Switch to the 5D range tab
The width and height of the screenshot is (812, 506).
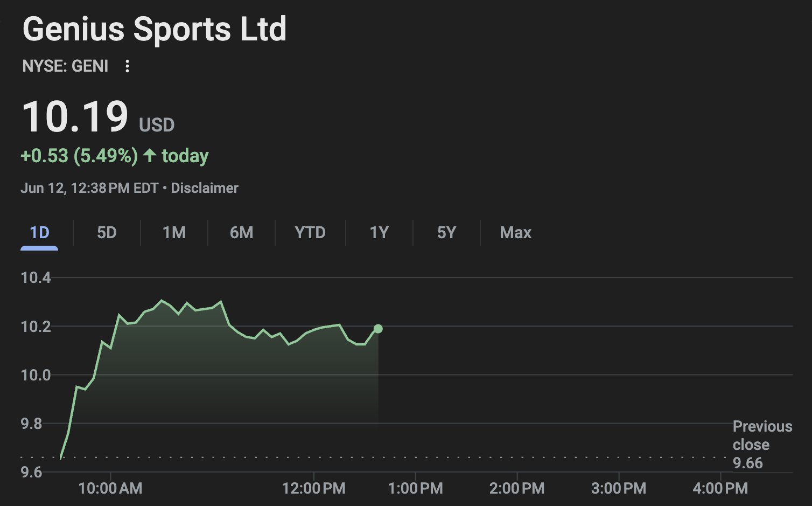[x=107, y=233]
